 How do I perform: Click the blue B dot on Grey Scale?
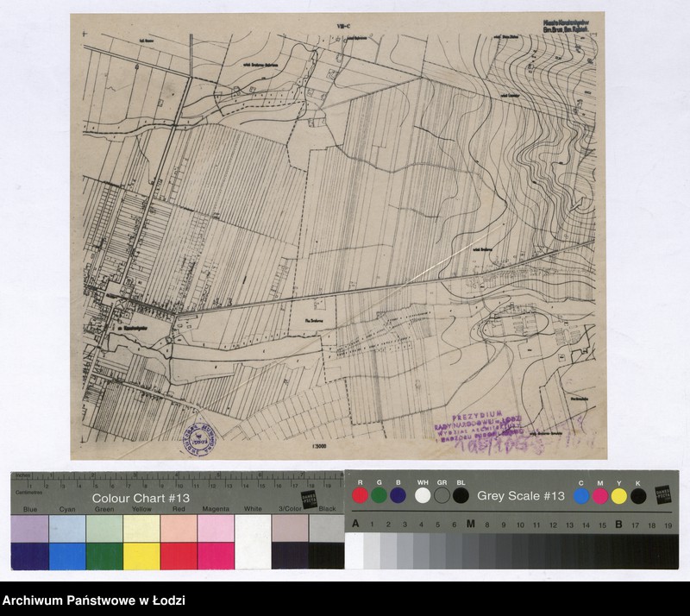click(x=398, y=495)
